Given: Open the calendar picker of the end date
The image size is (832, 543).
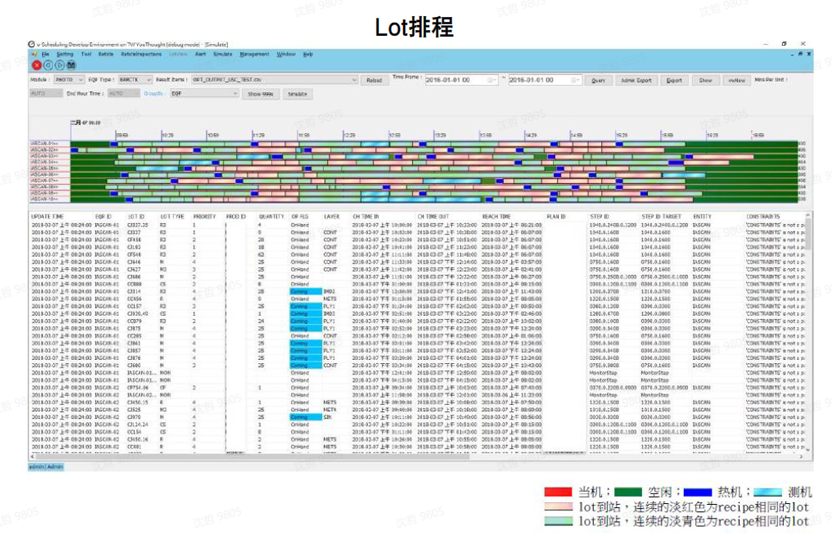Looking at the screenshot, I should pyautogui.click(x=575, y=80).
